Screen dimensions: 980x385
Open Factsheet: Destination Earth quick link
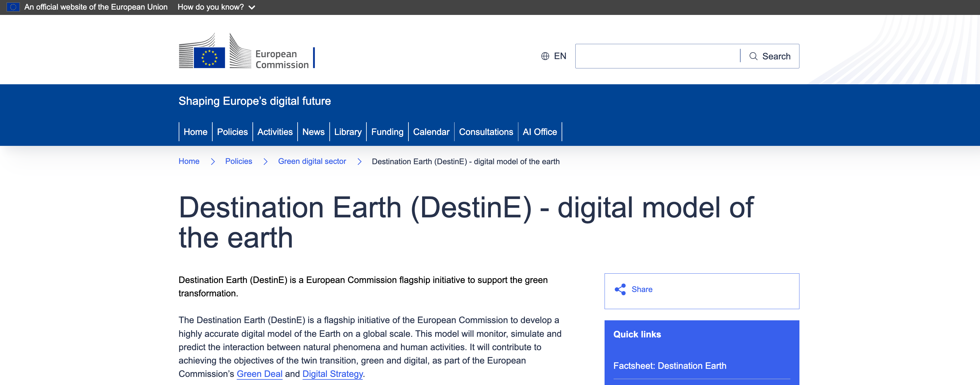[x=670, y=366]
